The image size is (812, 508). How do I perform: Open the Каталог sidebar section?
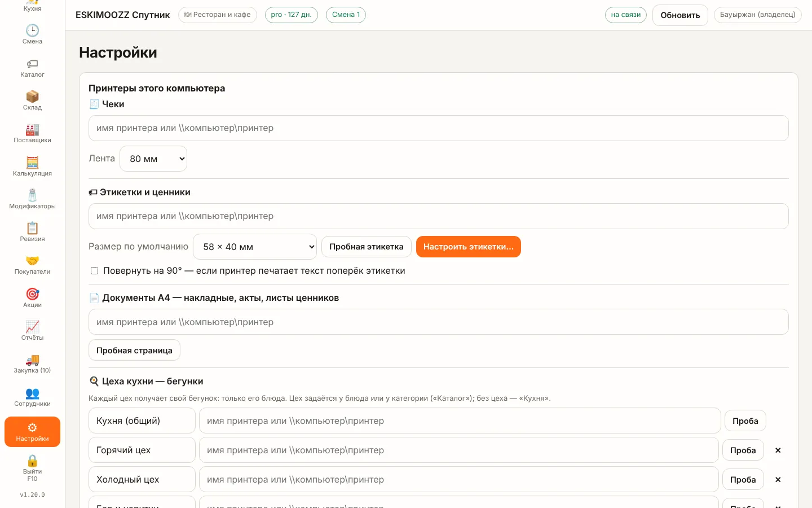pyautogui.click(x=32, y=68)
